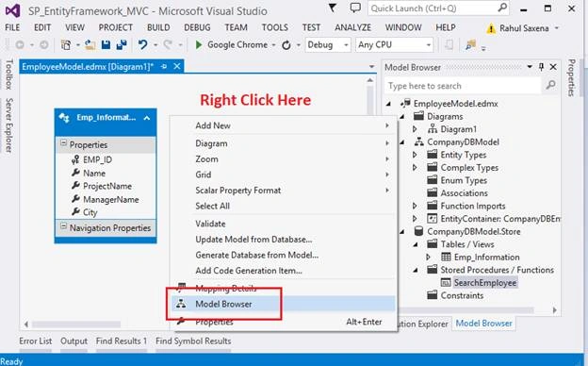Select the City property in entity
Image resolution: width=588 pixels, height=366 pixels.
(x=90, y=212)
